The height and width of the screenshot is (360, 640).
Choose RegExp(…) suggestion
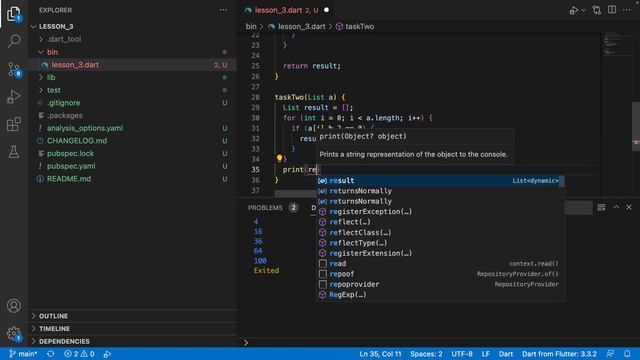click(x=440, y=295)
